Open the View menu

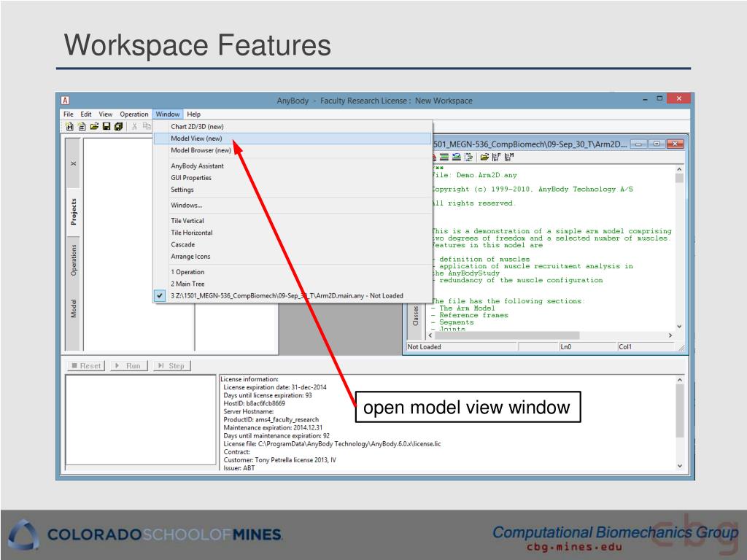106,114
